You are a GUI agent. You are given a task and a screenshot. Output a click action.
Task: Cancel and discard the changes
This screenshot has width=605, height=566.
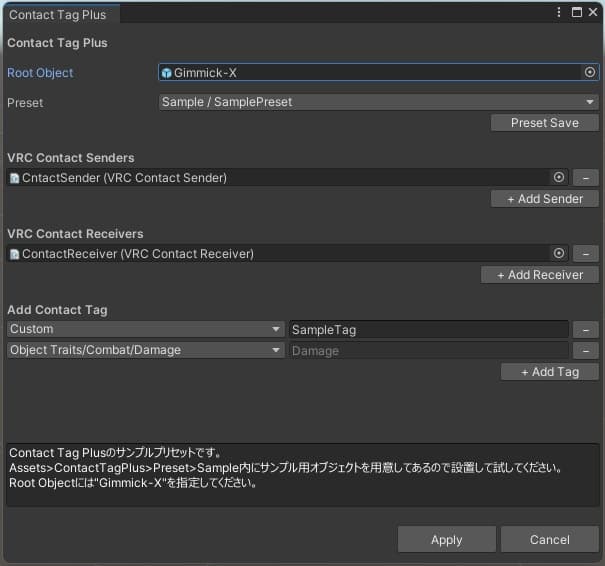click(x=549, y=539)
